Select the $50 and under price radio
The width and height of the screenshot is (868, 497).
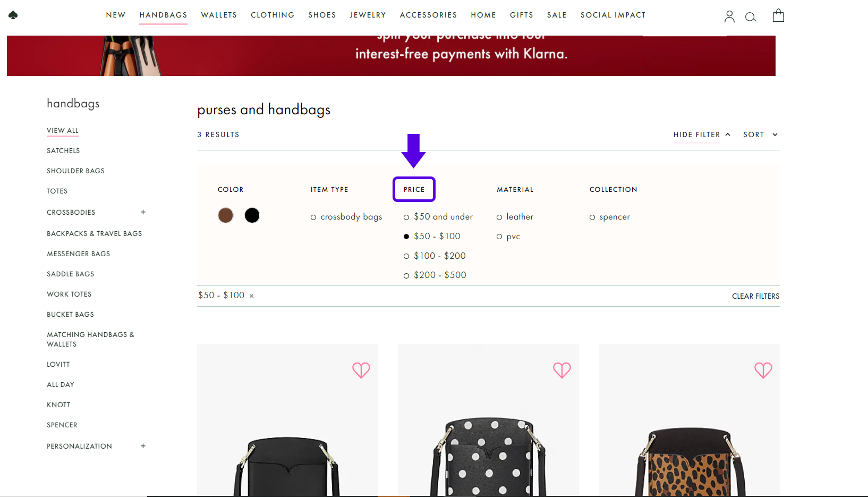point(406,217)
